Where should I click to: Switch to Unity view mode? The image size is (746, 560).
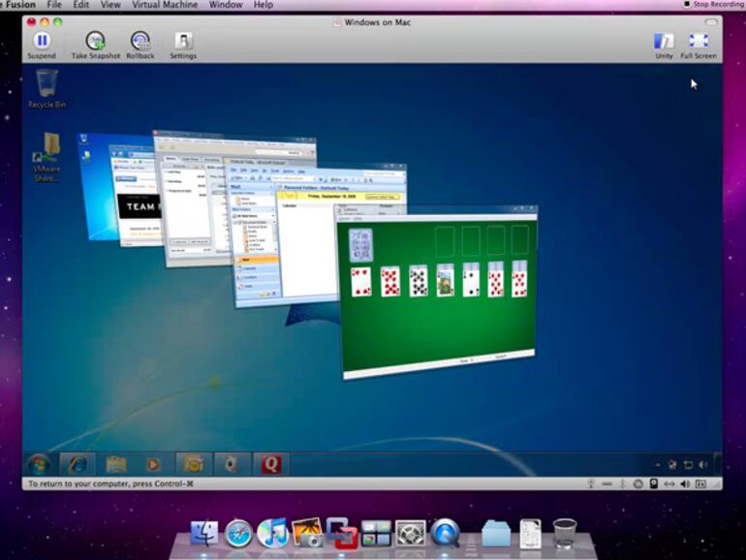(664, 42)
